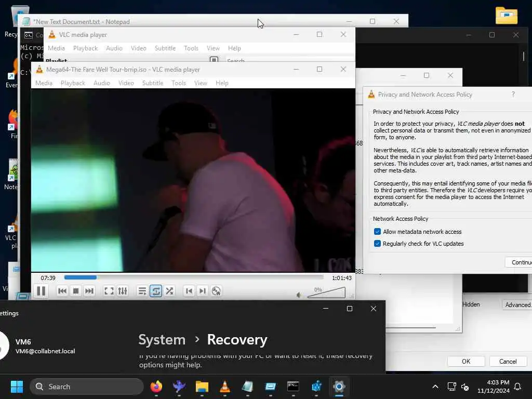
Task: Open Media menu in the background VLC window
Action: point(56,48)
